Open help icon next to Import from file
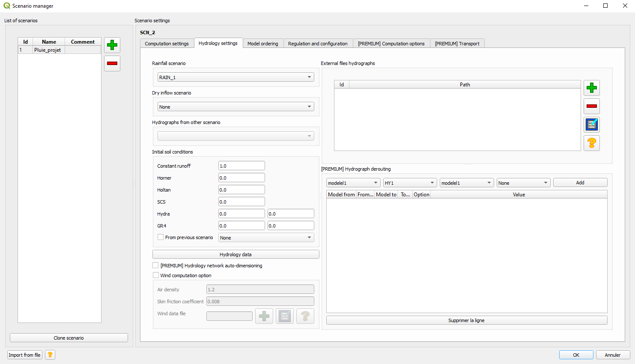The width and height of the screenshot is (635, 364). coord(50,355)
